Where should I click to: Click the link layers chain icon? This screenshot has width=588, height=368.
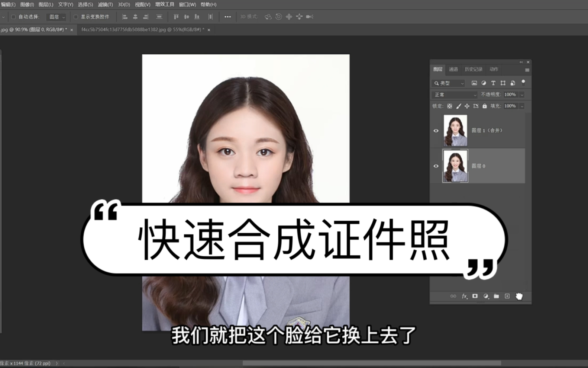[x=453, y=296]
